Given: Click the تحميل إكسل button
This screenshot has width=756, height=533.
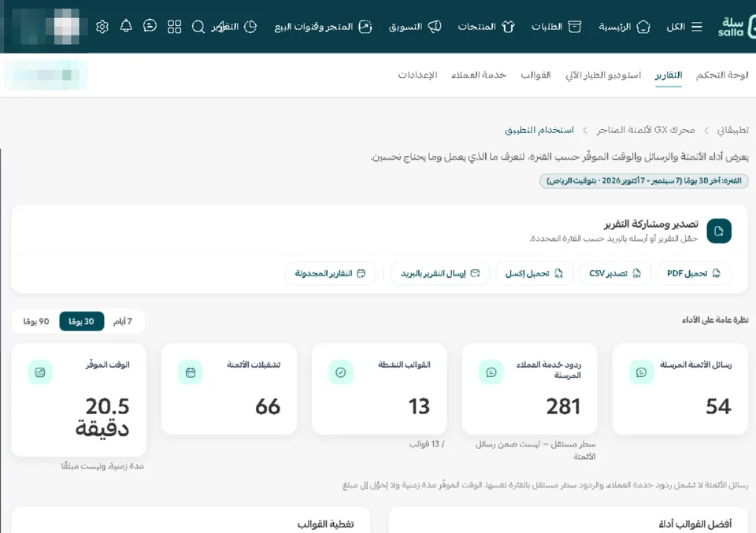Looking at the screenshot, I should coord(534,273).
